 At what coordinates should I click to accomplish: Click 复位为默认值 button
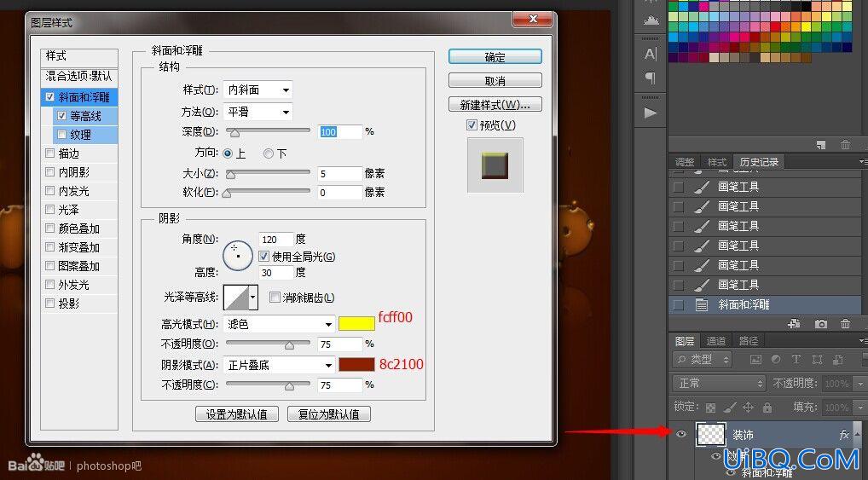pos(329,414)
